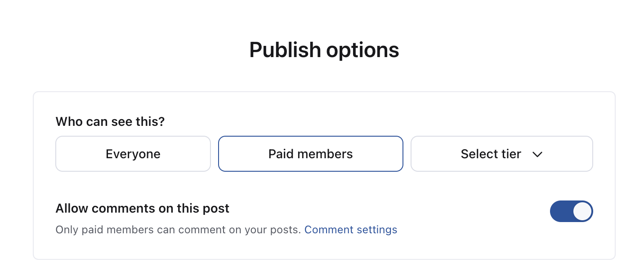
Task: Click the highlighted Paid members option
Action: click(310, 154)
